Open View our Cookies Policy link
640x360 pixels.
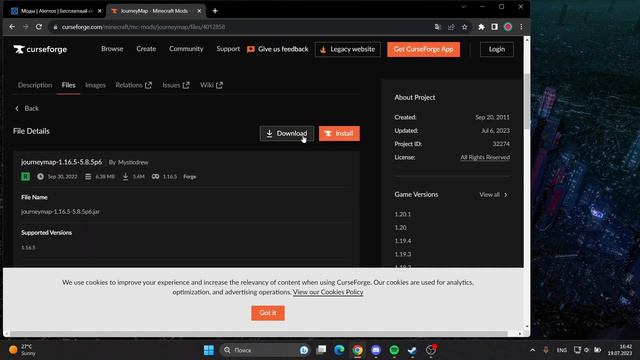(x=328, y=292)
